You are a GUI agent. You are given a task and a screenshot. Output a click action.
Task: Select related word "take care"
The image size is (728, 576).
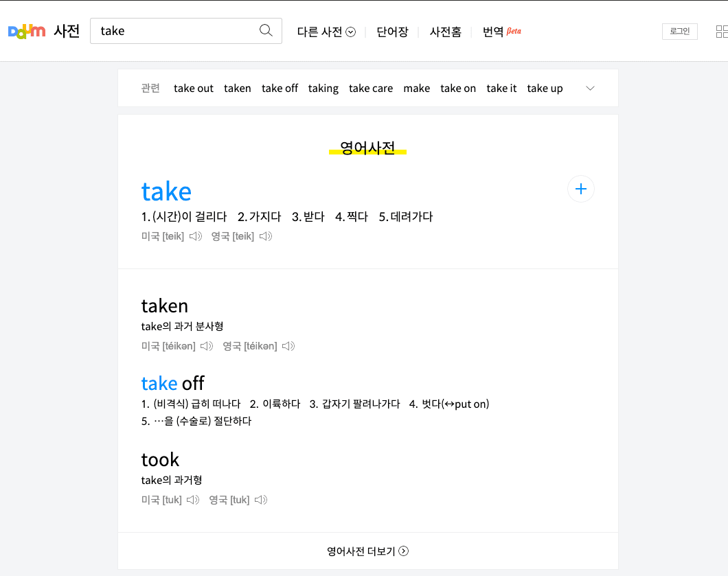point(370,88)
